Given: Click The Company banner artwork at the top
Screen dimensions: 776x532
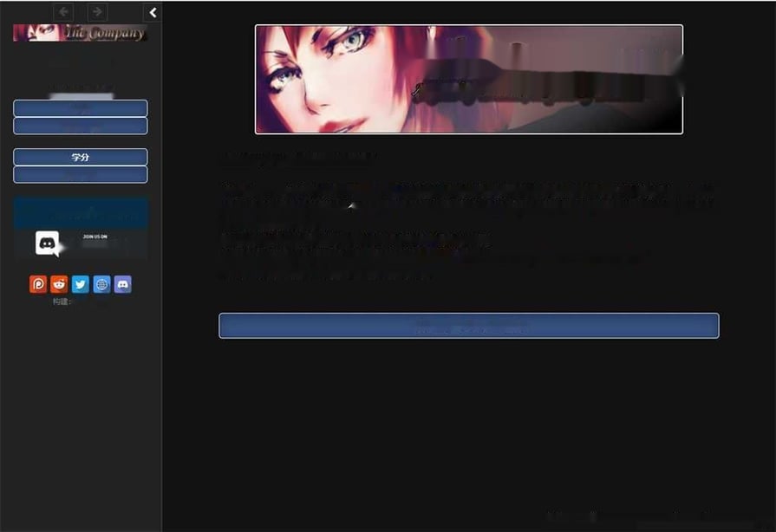Looking at the screenshot, I should (x=468, y=77).
